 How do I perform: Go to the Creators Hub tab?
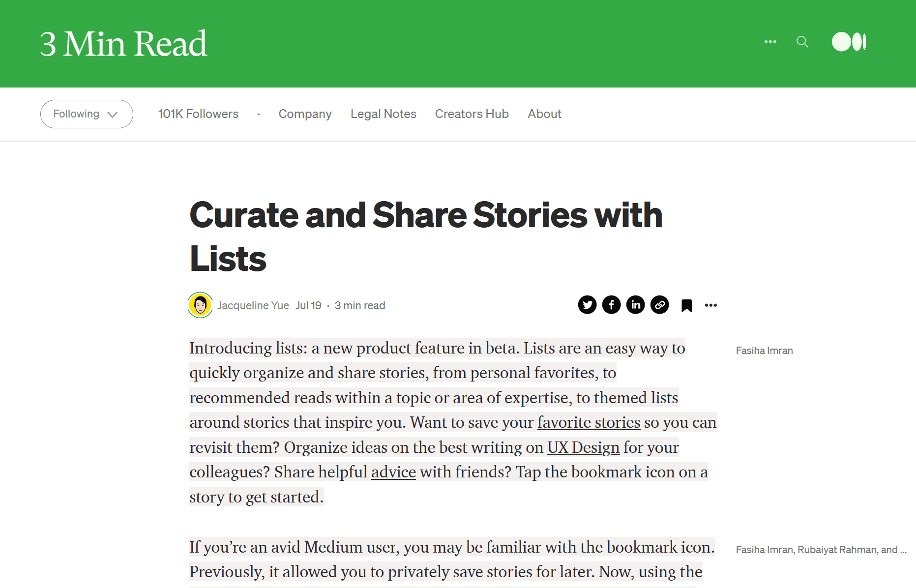click(x=472, y=114)
